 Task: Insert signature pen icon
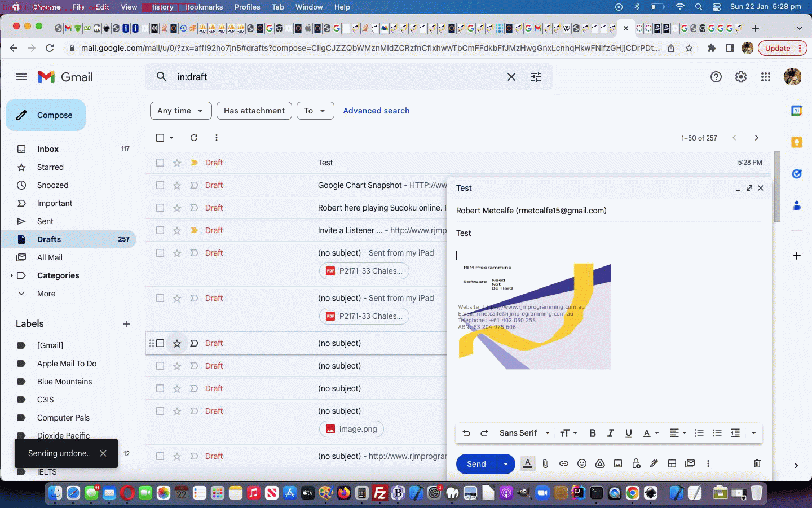(x=654, y=463)
